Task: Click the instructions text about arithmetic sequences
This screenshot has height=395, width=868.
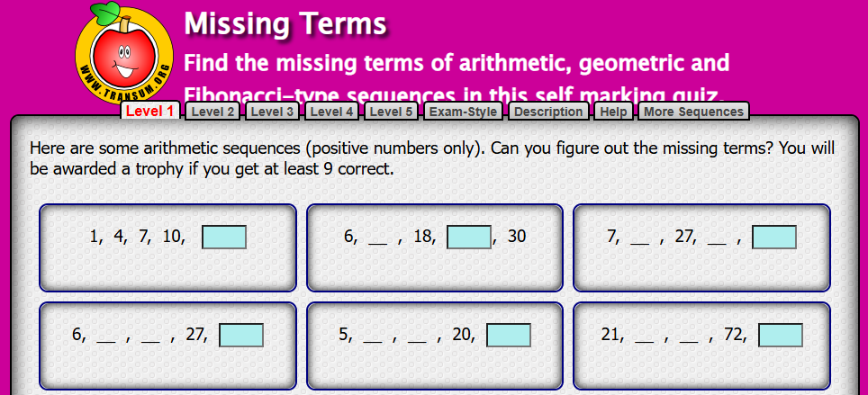Action: tap(432, 158)
